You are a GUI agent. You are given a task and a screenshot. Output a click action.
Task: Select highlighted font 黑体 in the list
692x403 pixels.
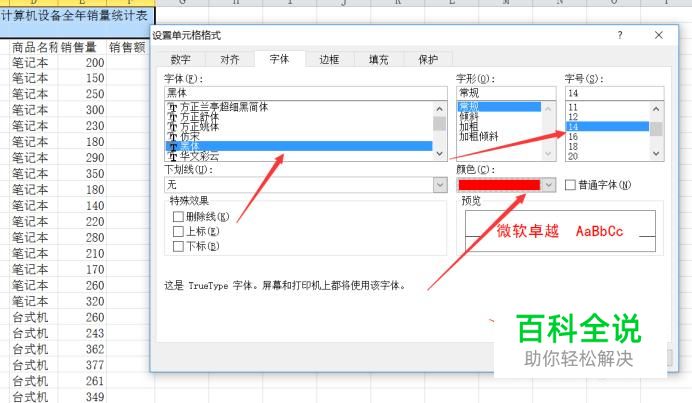299,146
